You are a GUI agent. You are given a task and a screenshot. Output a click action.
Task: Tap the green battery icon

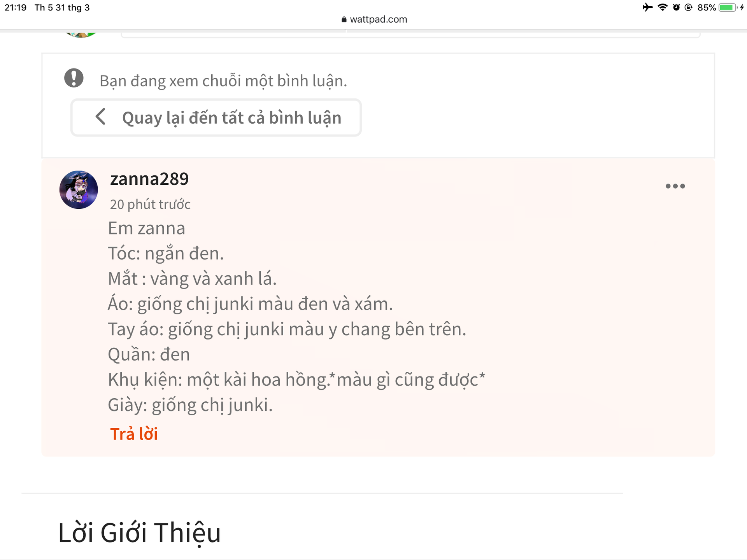coord(727,7)
